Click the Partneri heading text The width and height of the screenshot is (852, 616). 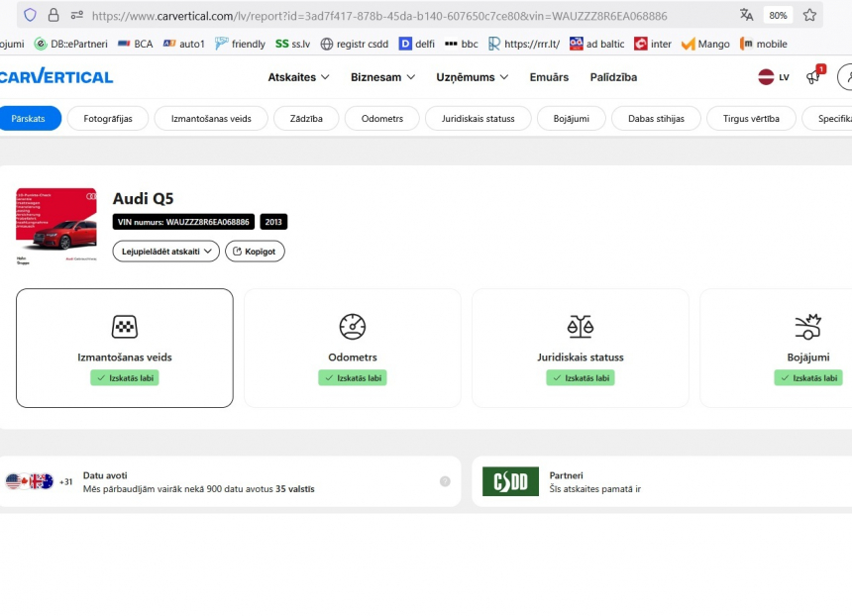click(567, 475)
